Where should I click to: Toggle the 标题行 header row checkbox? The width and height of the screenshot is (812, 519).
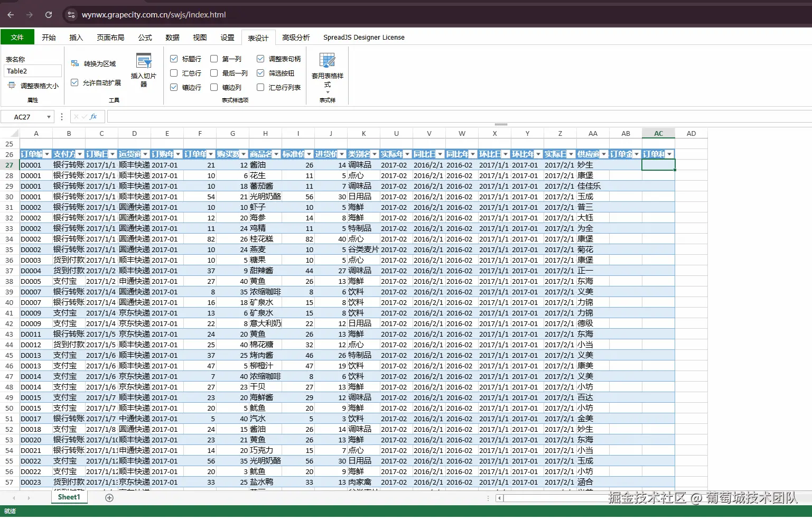(x=174, y=59)
